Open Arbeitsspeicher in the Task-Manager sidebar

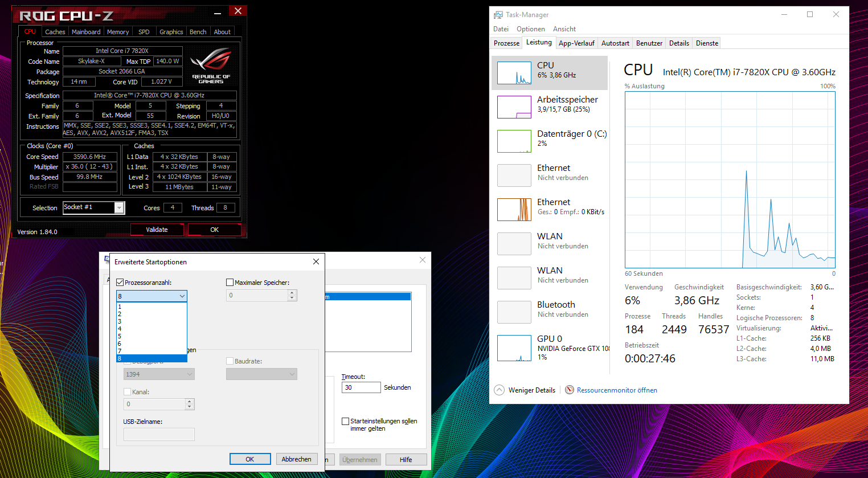pyautogui.click(x=550, y=107)
